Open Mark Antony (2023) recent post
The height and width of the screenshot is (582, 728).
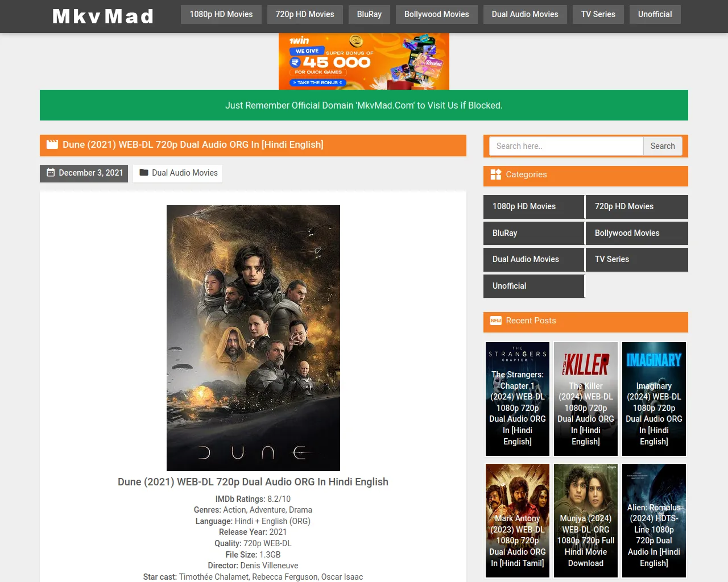coord(518,521)
